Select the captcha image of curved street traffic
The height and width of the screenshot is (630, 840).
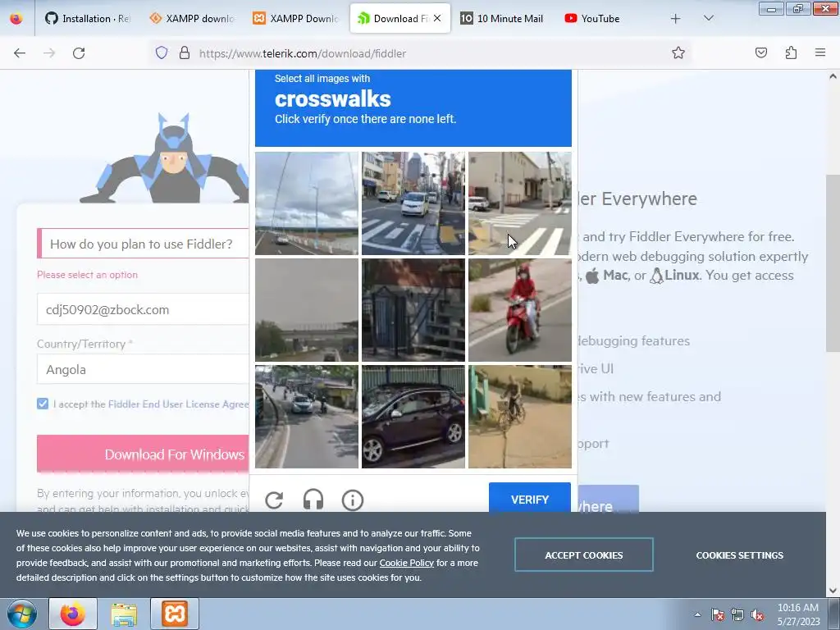pos(307,417)
